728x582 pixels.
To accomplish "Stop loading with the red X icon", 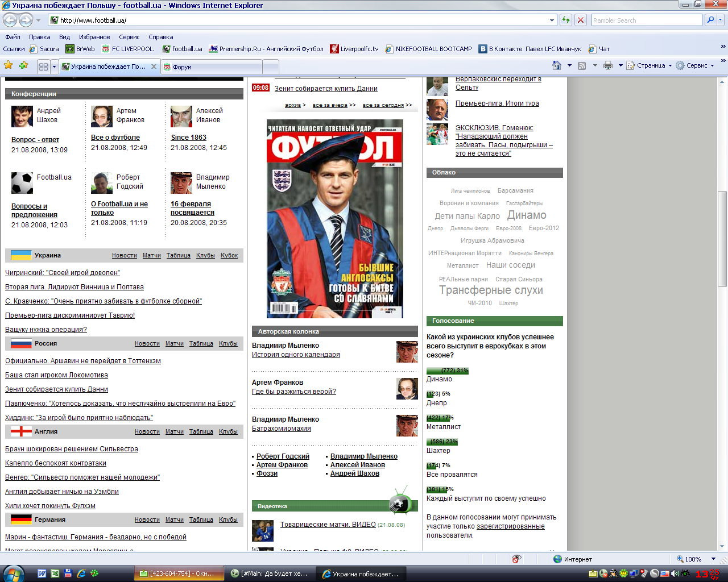I will 581,20.
